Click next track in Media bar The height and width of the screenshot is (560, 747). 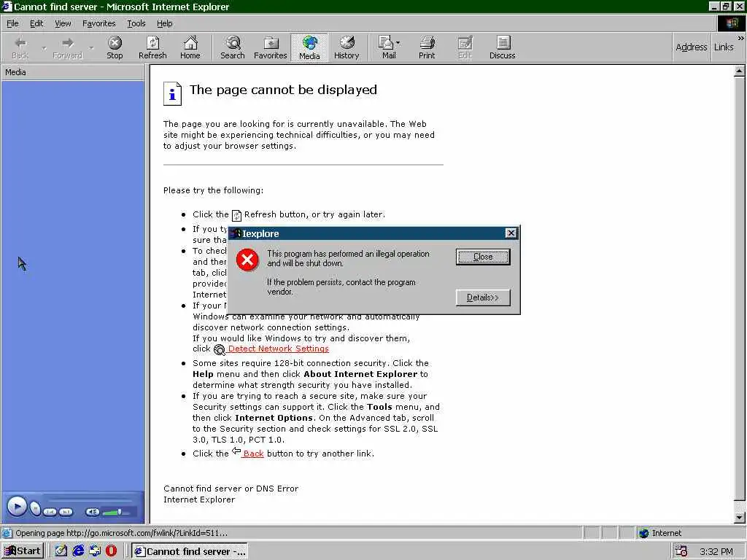point(66,512)
